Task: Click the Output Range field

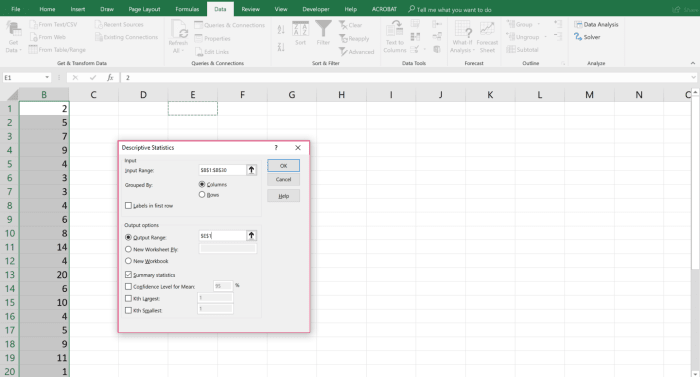Action: [222, 235]
